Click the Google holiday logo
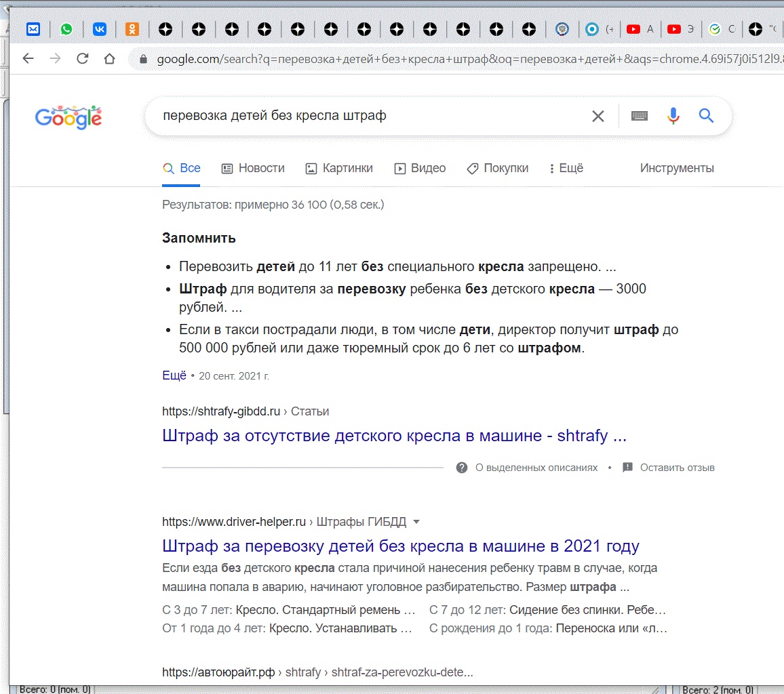Image resolution: width=784 pixels, height=694 pixels. 68,117
